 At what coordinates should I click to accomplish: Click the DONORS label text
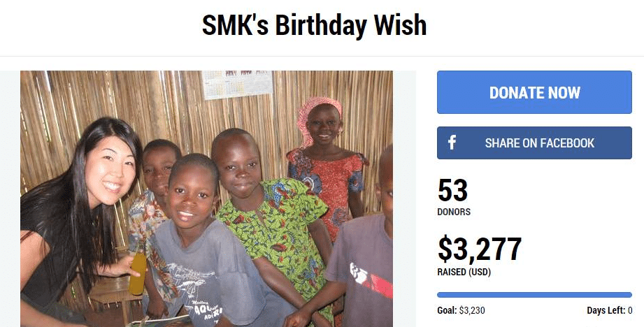(454, 212)
